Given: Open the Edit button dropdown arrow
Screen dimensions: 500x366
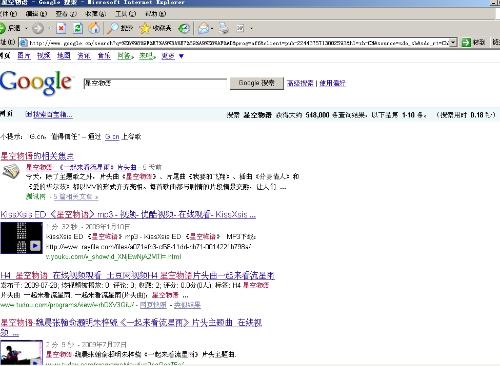Looking at the screenshot, I should point(251,29).
